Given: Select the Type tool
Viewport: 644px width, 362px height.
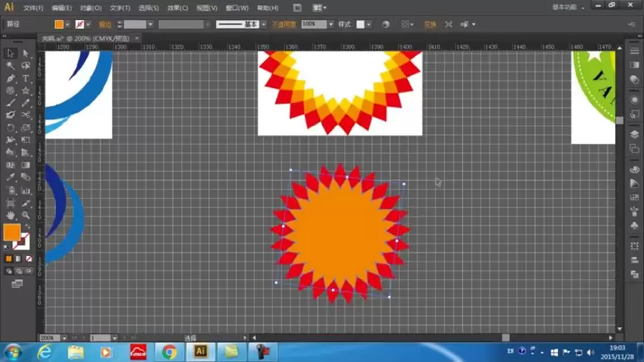Looking at the screenshot, I should [x=26, y=78].
